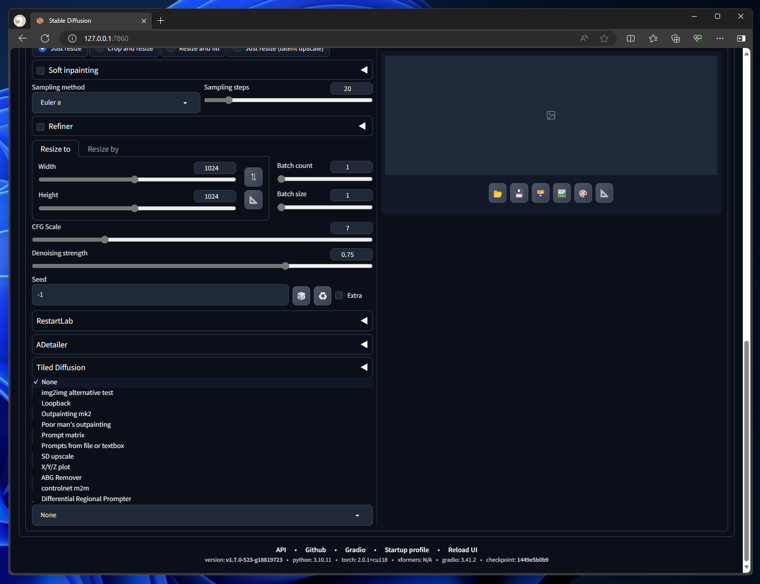Open the favorites list icon
Image resolution: width=760 pixels, height=584 pixels.
click(x=653, y=38)
